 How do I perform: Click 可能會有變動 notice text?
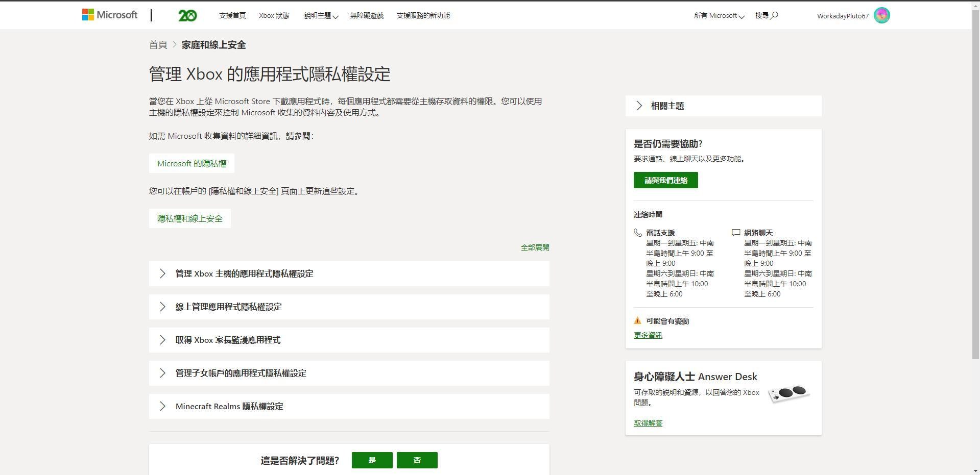click(667, 321)
